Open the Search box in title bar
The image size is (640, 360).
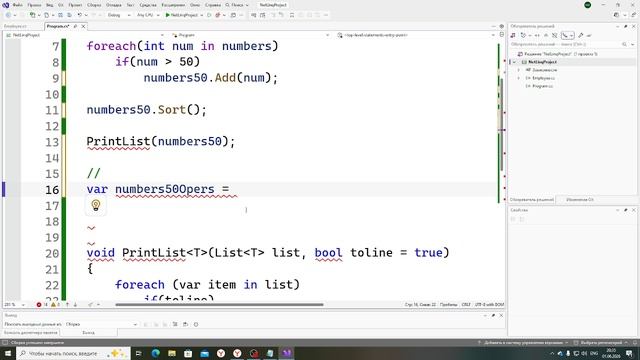pyautogui.click(x=237, y=5)
